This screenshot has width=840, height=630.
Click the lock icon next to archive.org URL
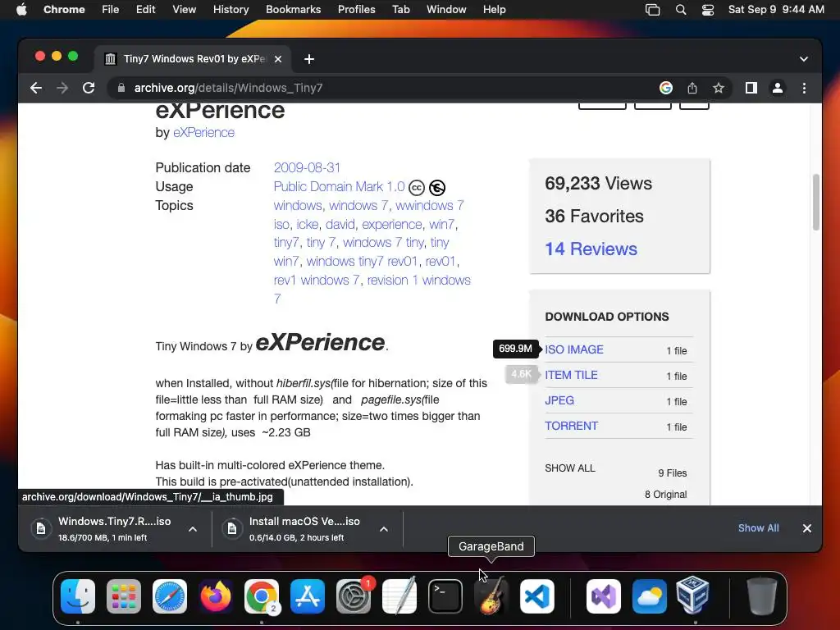coord(121,88)
